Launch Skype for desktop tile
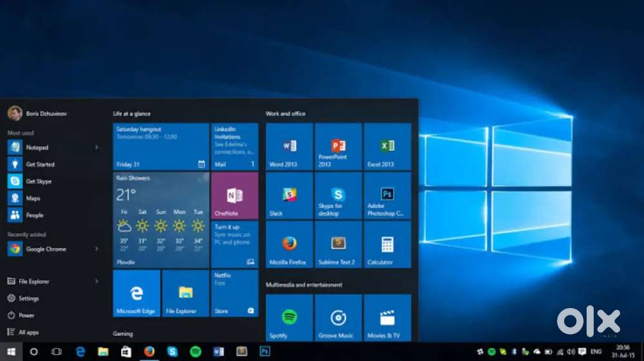Image resolution: width=644 pixels, height=361 pixels. click(338, 195)
